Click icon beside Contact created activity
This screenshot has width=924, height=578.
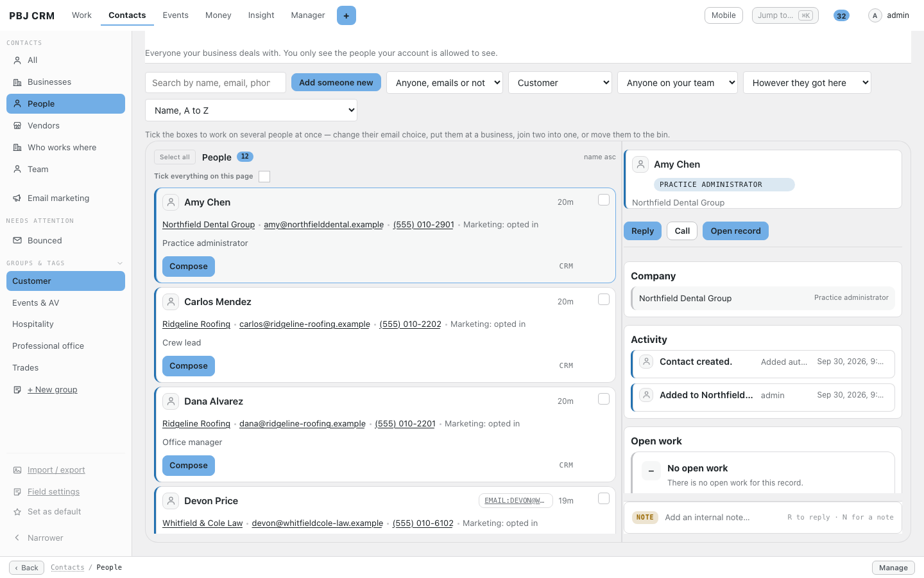pos(647,362)
